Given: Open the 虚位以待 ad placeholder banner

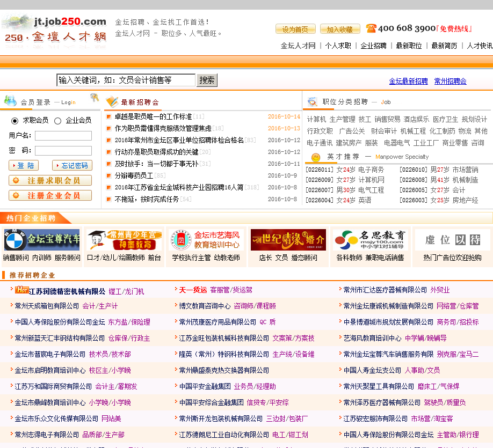Looking at the screenshot, I should pyautogui.click(x=453, y=240).
